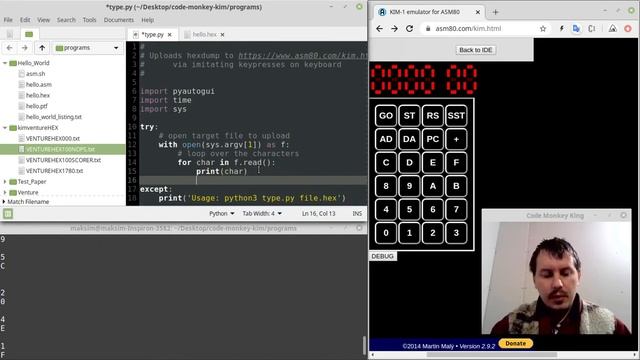Open VENTUREHEX1780.txt in file tree
Image resolution: width=640 pixels, height=360 pixels.
coord(54,171)
